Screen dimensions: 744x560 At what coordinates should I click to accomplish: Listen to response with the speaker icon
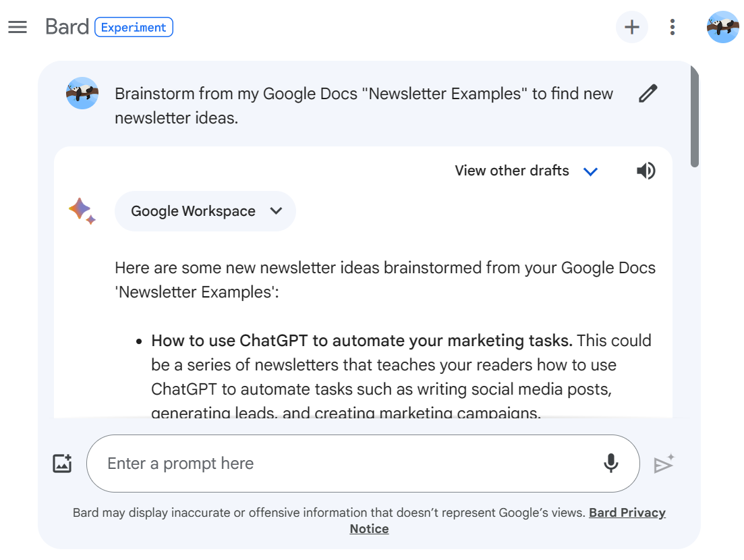(x=646, y=171)
